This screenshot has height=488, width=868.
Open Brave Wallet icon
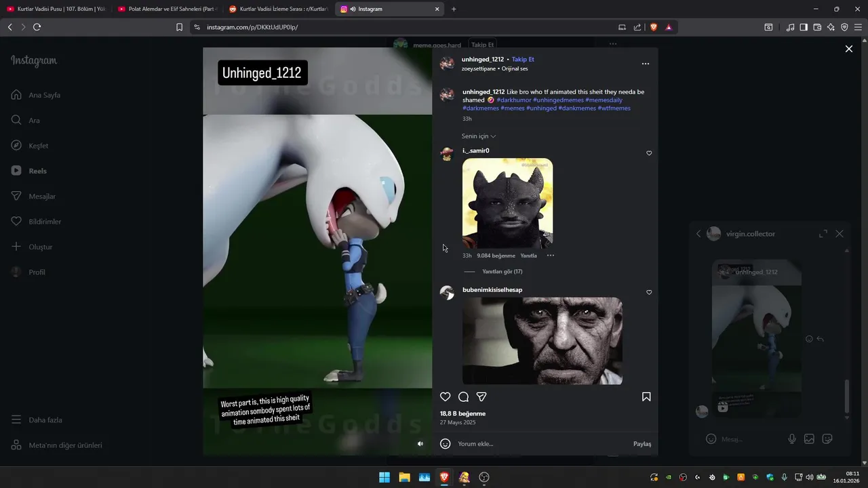tap(817, 27)
